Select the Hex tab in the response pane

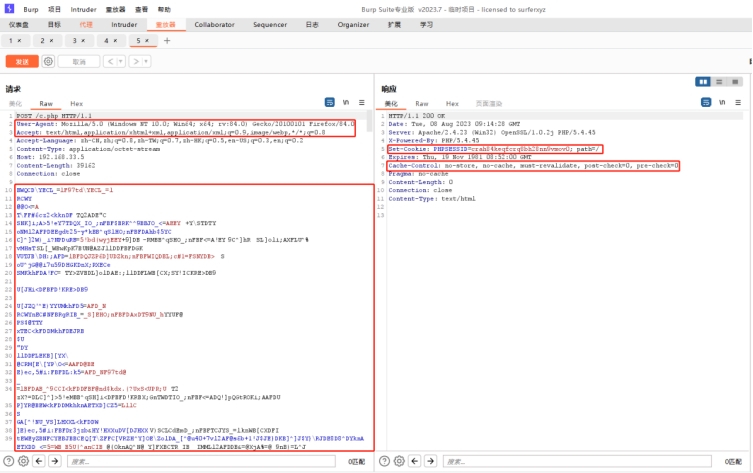point(452,103)
